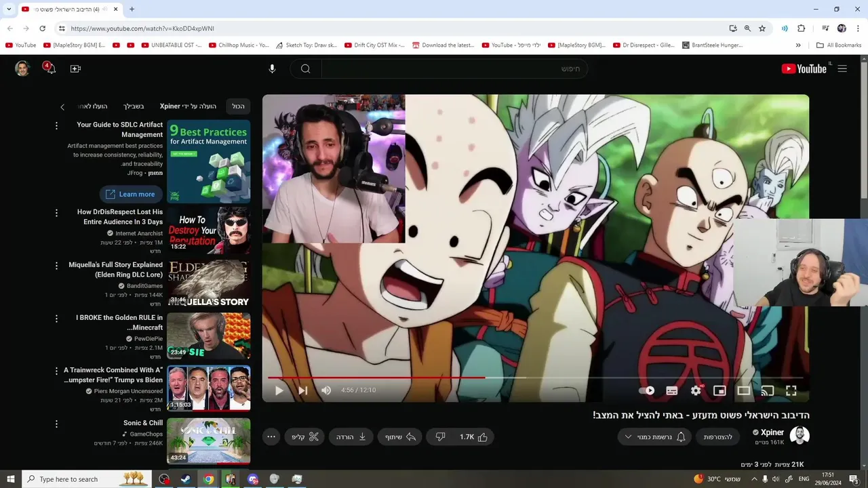Screen dimensions: 868x488
Task: Open I BROKE the Golden RULE video title
Action: (119, 323)
